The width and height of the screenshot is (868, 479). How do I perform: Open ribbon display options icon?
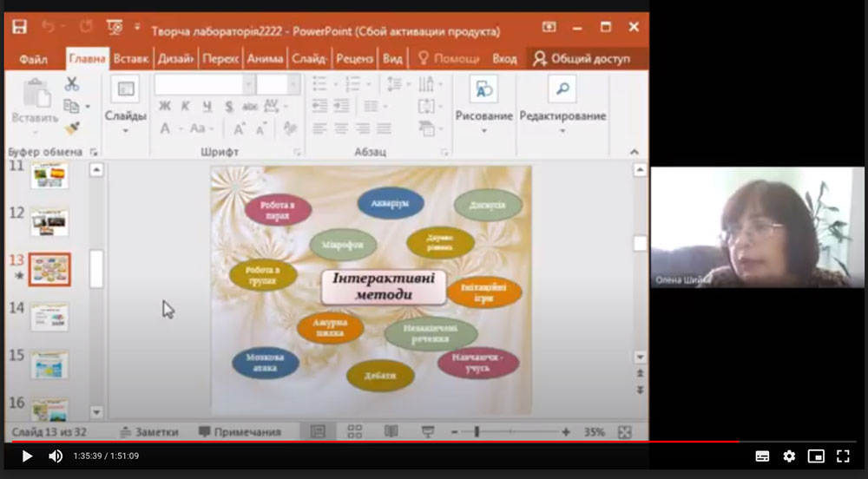click(549, 27)
